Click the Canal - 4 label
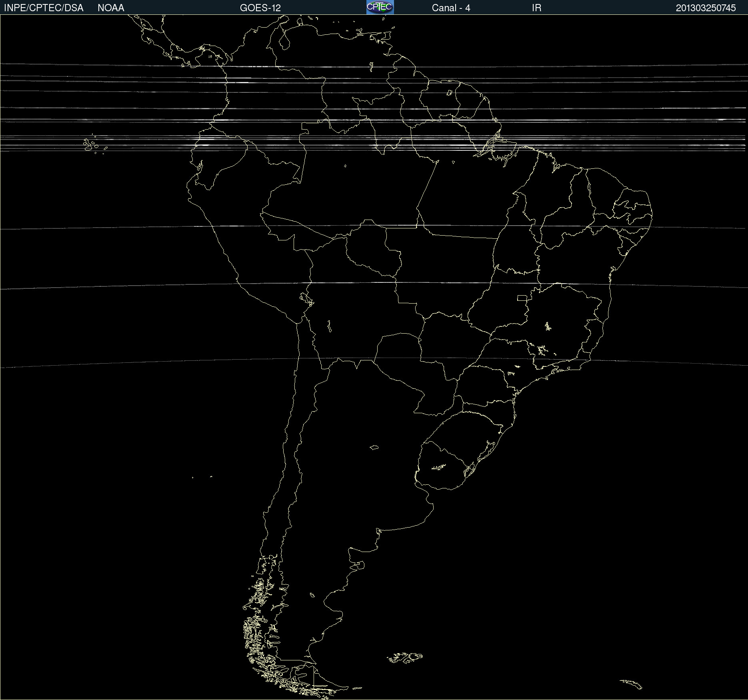Viewport: 748px width, 700px height. click(451, 8)
